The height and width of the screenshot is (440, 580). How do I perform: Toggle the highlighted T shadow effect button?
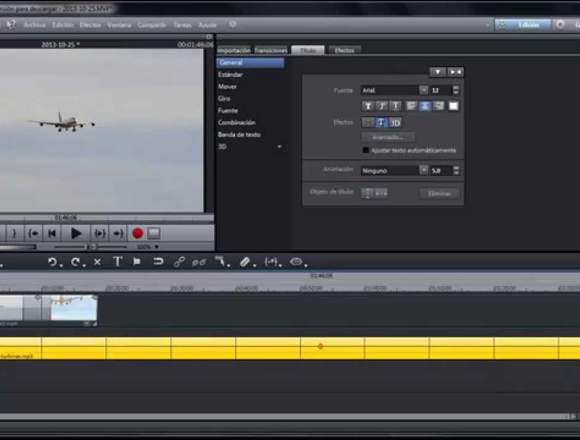coord(381,123)
